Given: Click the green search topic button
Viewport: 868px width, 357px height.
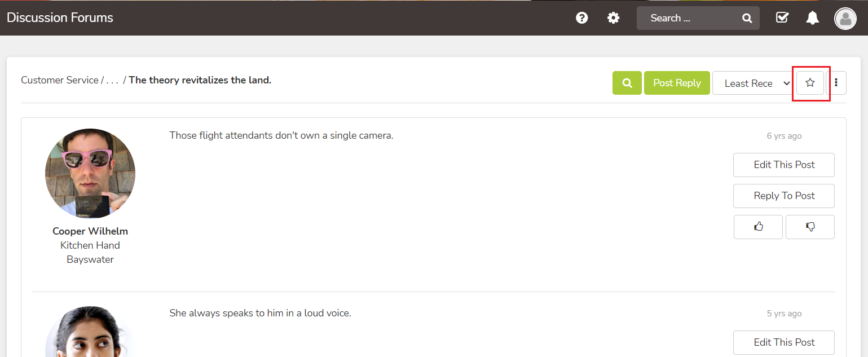Looking at the screenshot, I should [627, 83].
